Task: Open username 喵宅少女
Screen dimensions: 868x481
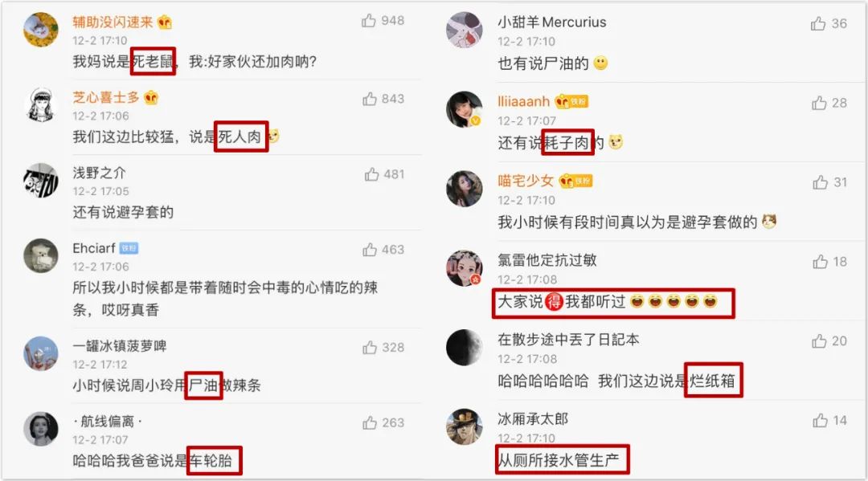Action: (526, 181)
